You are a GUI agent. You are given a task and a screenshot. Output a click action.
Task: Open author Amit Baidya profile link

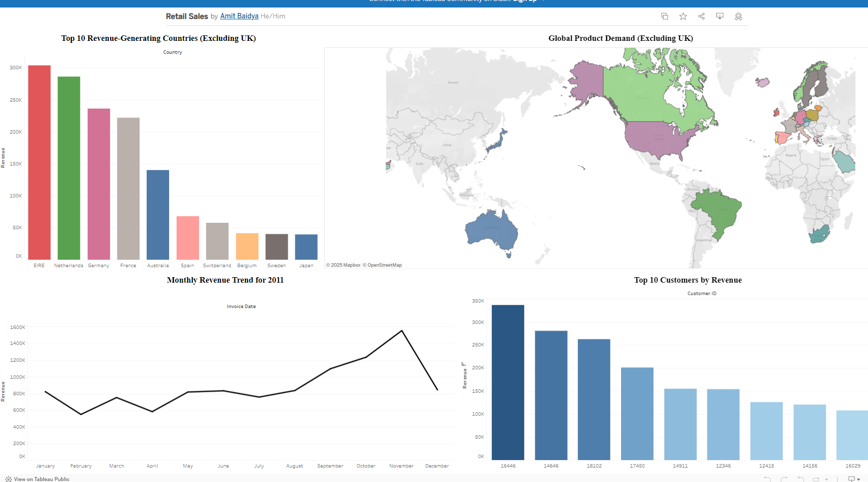pos(239,16)
